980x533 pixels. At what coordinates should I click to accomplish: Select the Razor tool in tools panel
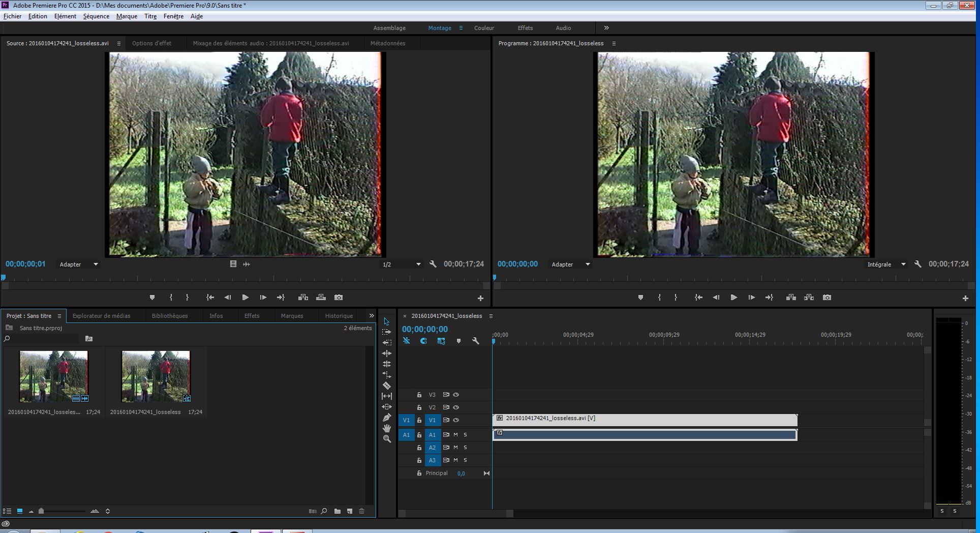click(387, 386)
